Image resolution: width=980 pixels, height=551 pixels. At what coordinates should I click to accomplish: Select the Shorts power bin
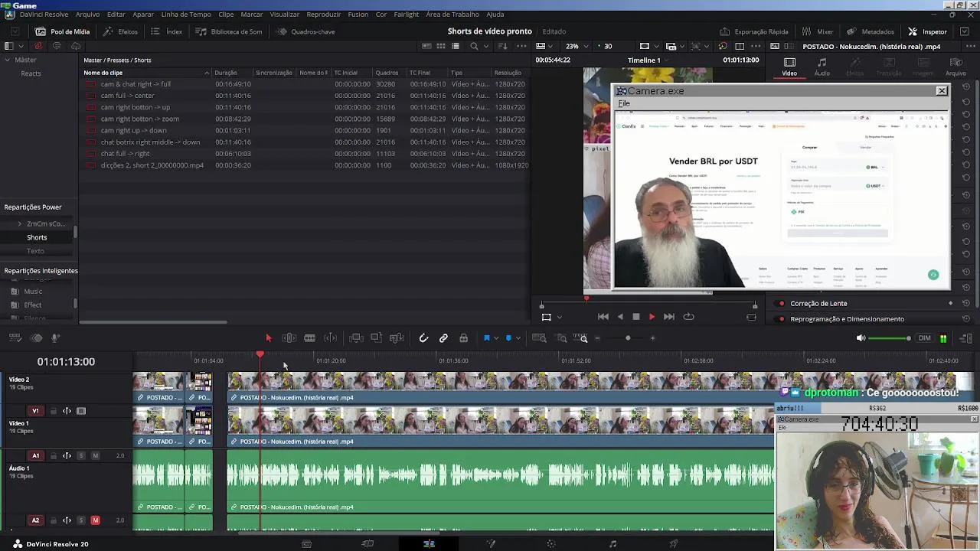[37, 237]
